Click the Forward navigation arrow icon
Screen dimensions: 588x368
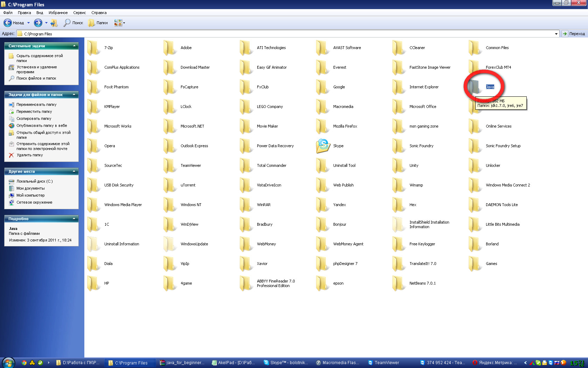[38, 23]
